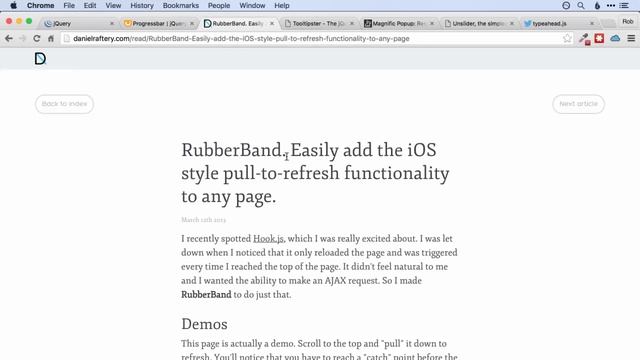Click the red extension icon in toolbar

[599, 38]
